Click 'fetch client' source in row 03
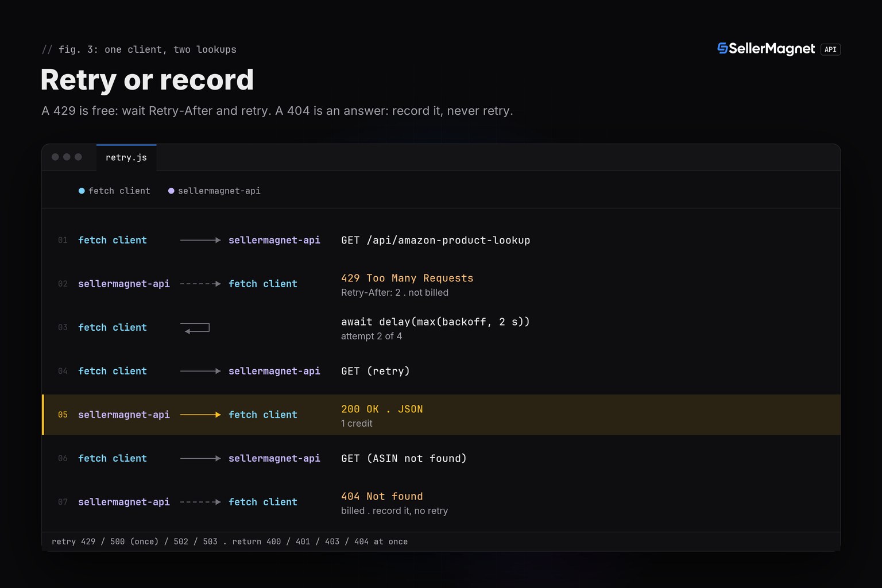The width and height of the screenshot is (882, 588). 113,327
